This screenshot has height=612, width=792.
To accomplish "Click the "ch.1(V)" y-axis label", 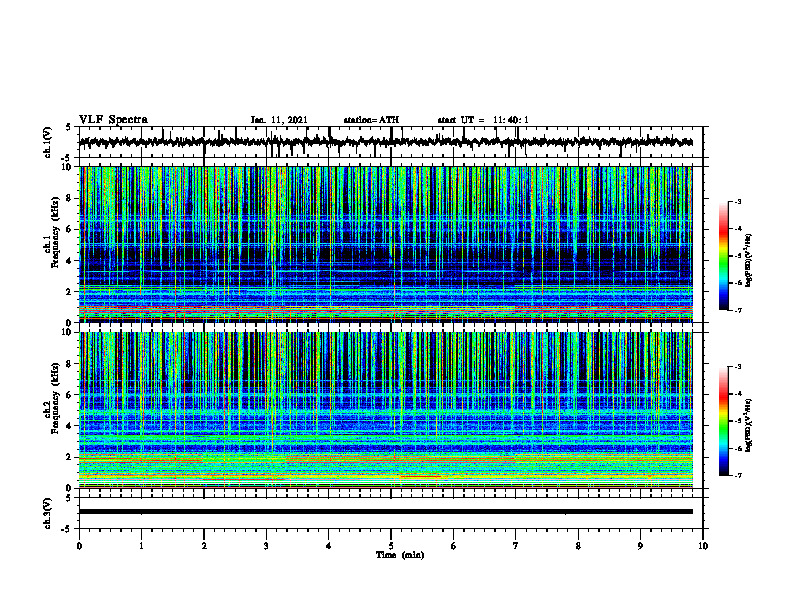I will click(48, 142).
